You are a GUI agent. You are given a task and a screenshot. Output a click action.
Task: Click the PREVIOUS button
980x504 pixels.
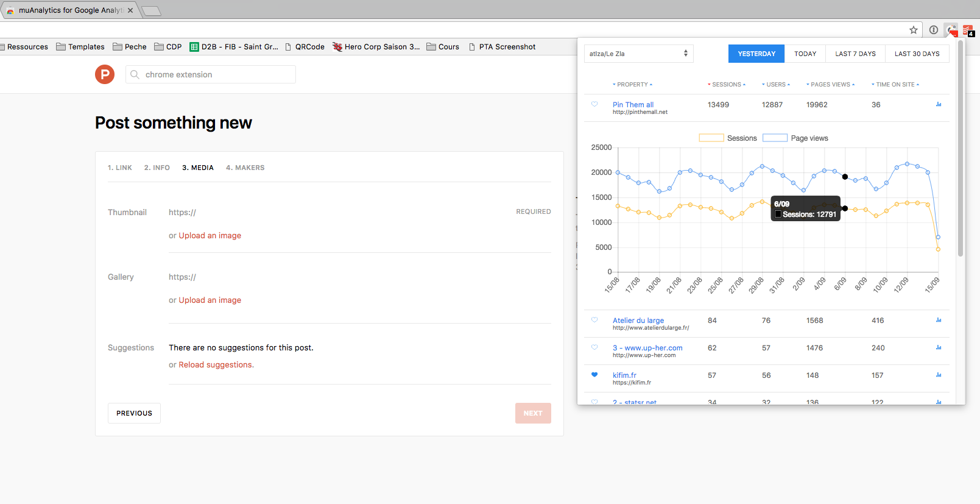point(134,413)
